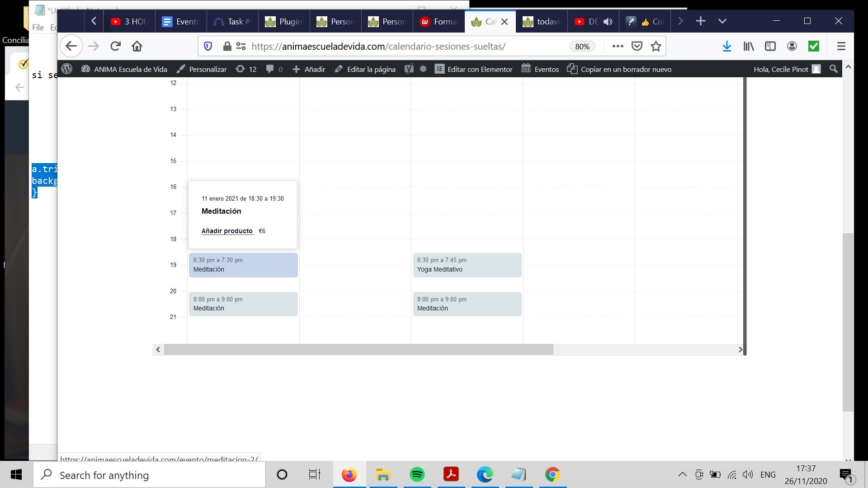This screenshot has height=488, width=868.
Task: Open page actions three-dot menu
Action: coord(618,46)
